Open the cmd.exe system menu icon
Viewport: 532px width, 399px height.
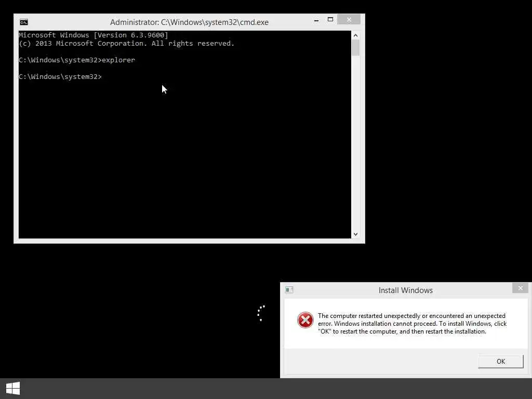coord(24,22)
